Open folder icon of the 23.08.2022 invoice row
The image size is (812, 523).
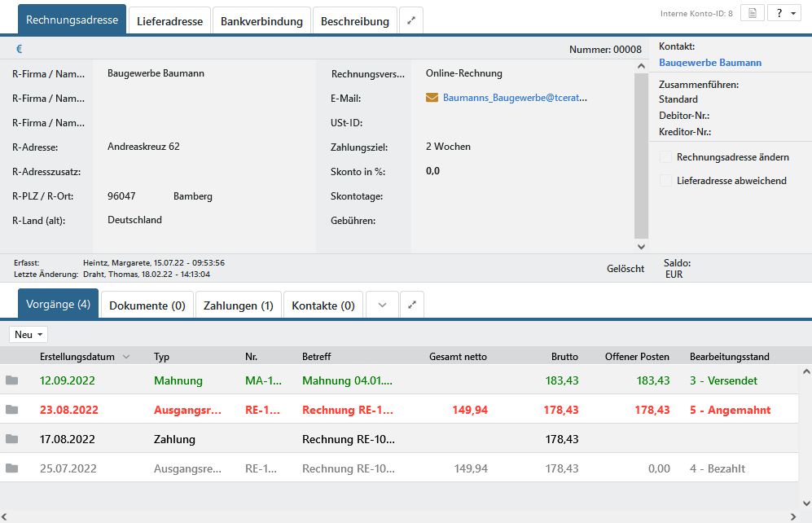pyautogui.click(x=11, y=410)
